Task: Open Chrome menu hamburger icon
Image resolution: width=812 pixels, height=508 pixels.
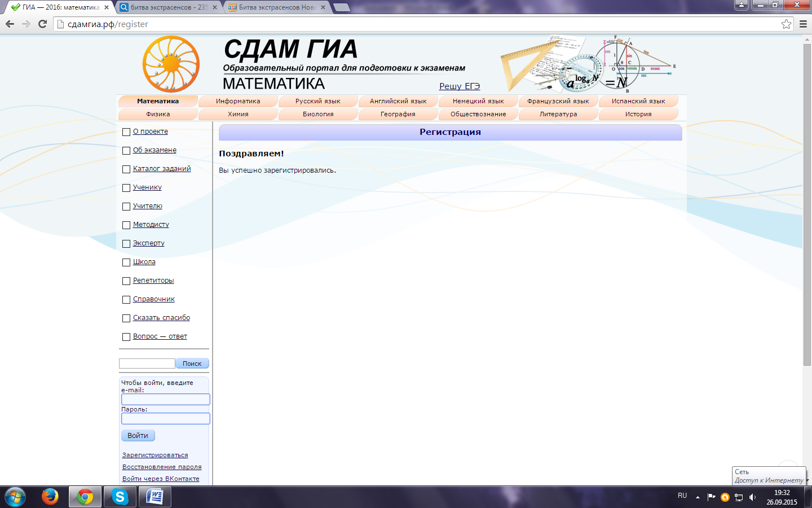Action: click(803, 24)
